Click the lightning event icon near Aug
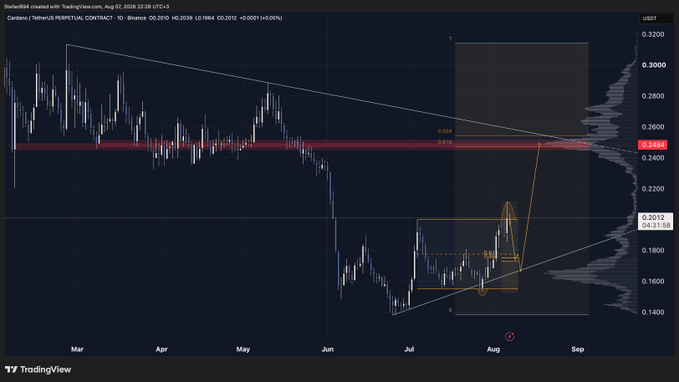This screenshot has width=679, height=382. pos(510,336)
